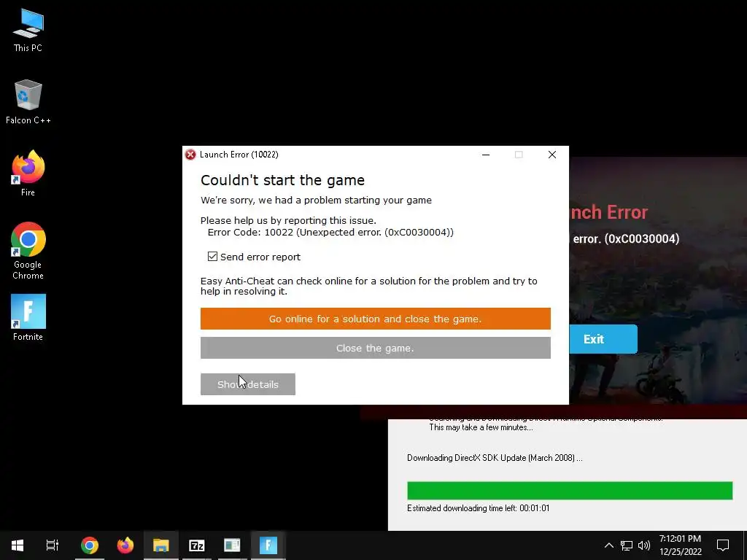Show hidden system tray icons

[x=609, y=545]
